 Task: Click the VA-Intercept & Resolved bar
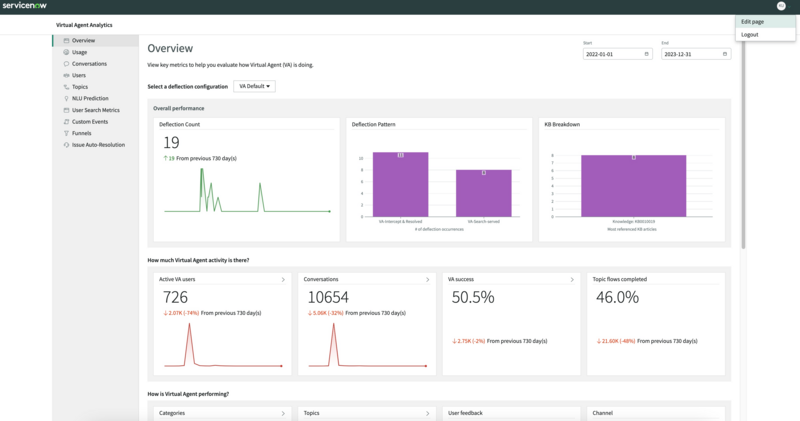click(x=401, y=185)
